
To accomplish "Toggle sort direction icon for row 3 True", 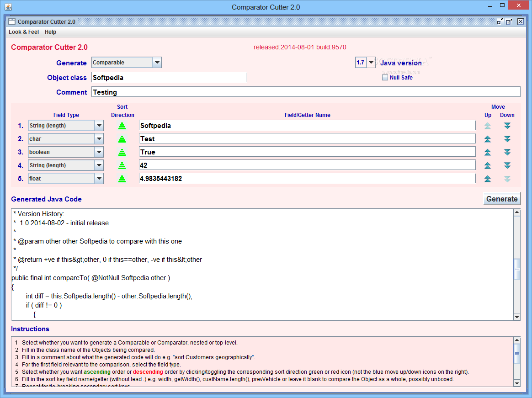I will [122, 152].
